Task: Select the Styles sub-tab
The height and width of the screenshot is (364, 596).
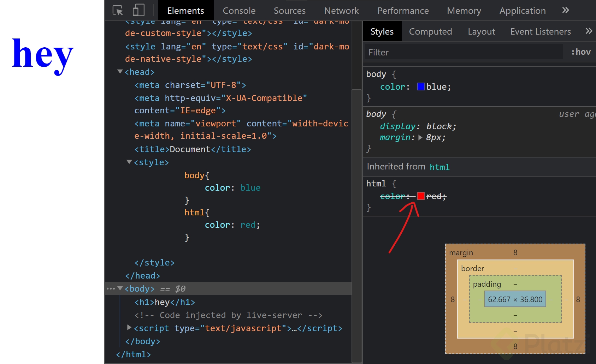Action: tap(382, 31)
